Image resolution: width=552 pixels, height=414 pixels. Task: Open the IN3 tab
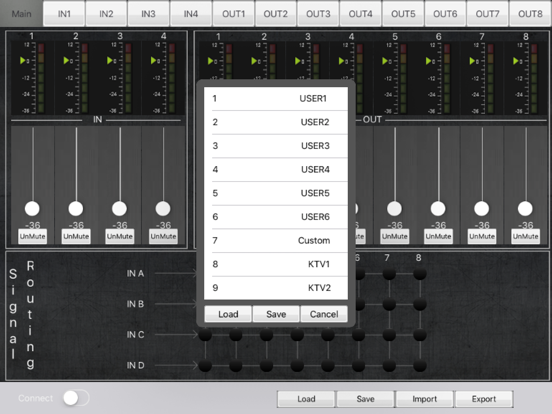(149, 14)
